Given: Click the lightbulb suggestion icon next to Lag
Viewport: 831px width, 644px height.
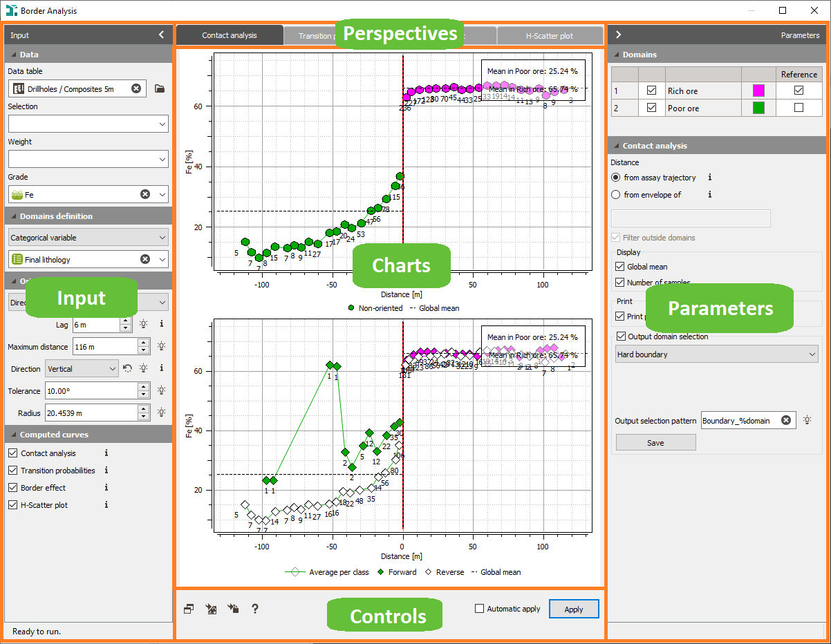Looking at the screenshot, I should pyautogui.click(x=142, y=325).
